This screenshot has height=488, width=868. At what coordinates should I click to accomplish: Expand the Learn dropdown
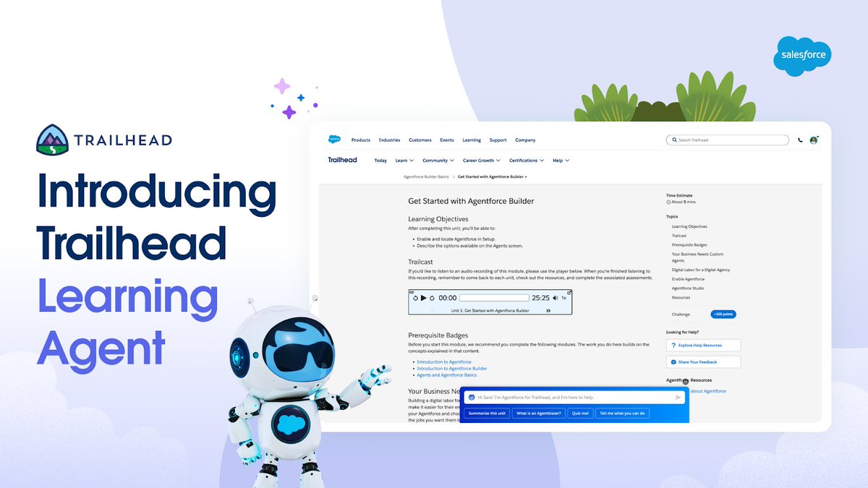point(404,160)
